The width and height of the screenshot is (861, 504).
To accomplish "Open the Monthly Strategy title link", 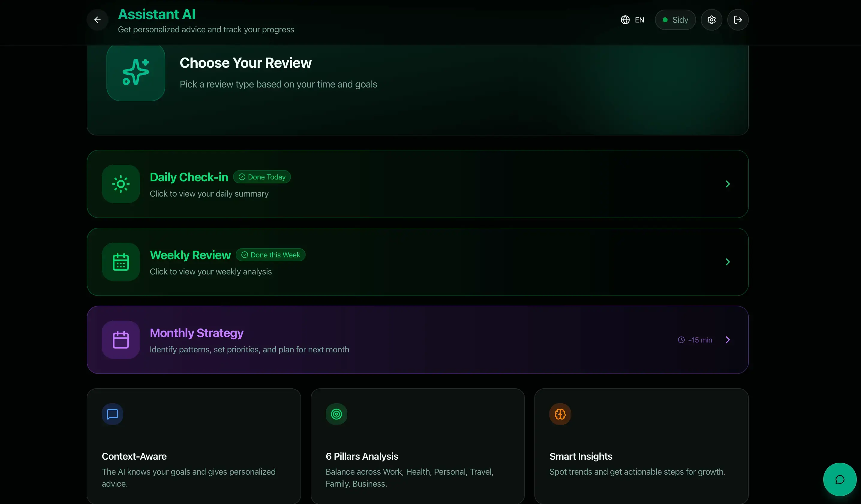I will point(196,333).
